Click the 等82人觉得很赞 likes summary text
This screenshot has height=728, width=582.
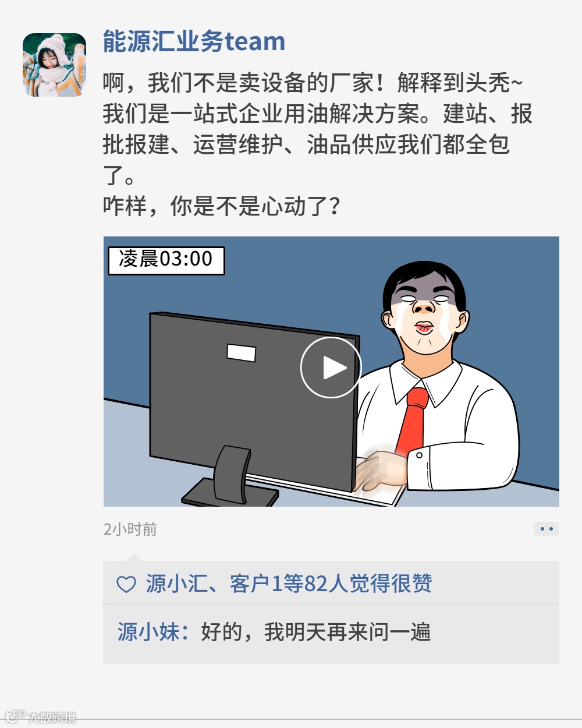tap(357, 583)
